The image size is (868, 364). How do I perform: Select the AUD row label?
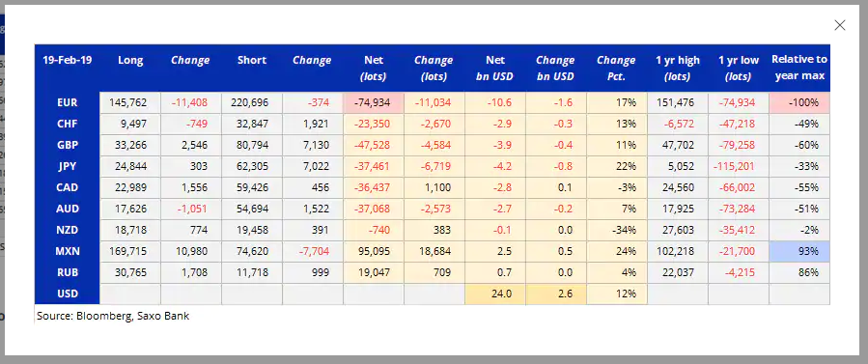tap(67, 209)
